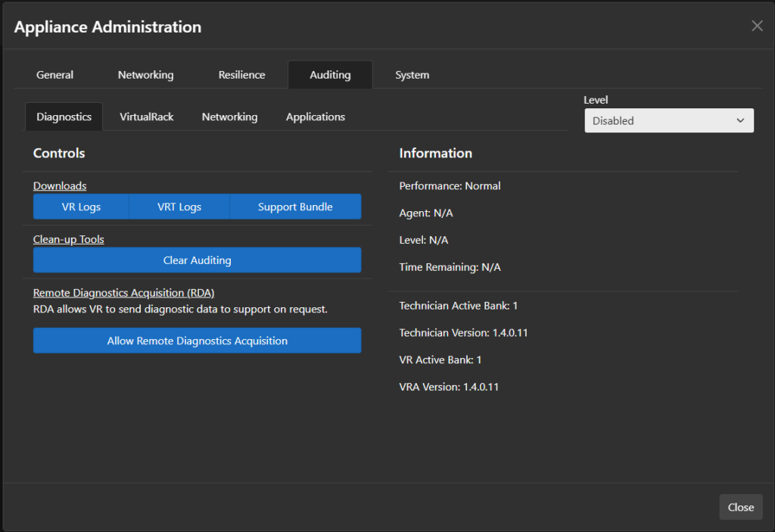Open the System tab
The height and width of the screenshot is (532, 775).
pyautogui.click(x=412, y=75)
